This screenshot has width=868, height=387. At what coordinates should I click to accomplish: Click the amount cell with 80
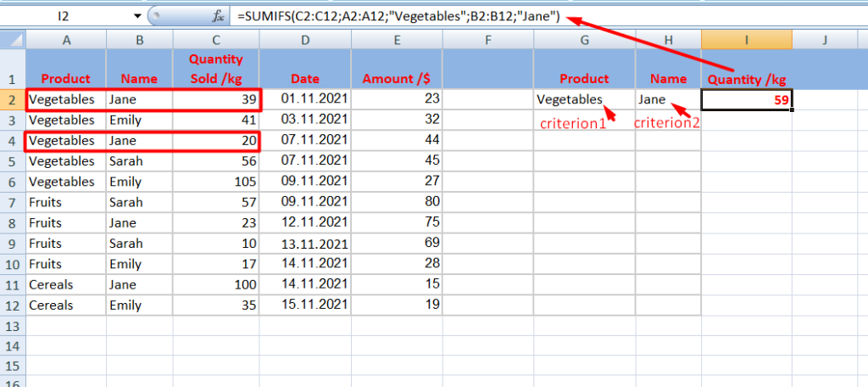coord(397,202)
